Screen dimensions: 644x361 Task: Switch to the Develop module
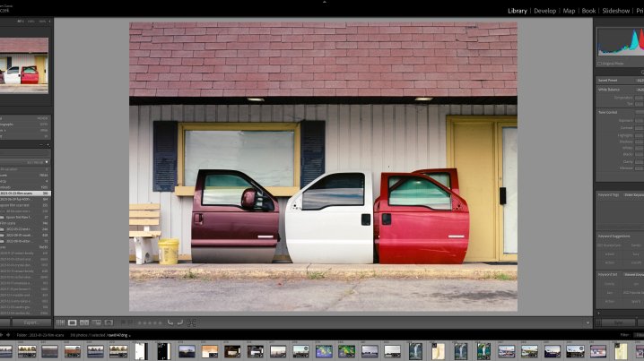(x=544, y=11)
